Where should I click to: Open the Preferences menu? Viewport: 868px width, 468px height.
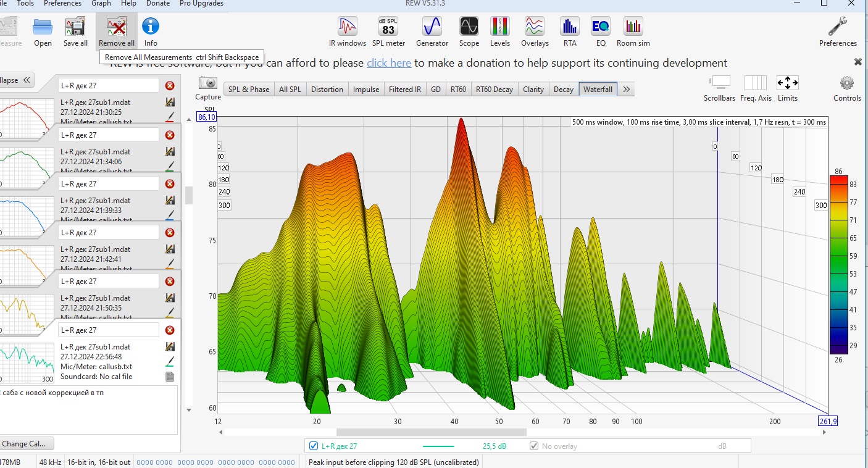(x=62, y=4)
